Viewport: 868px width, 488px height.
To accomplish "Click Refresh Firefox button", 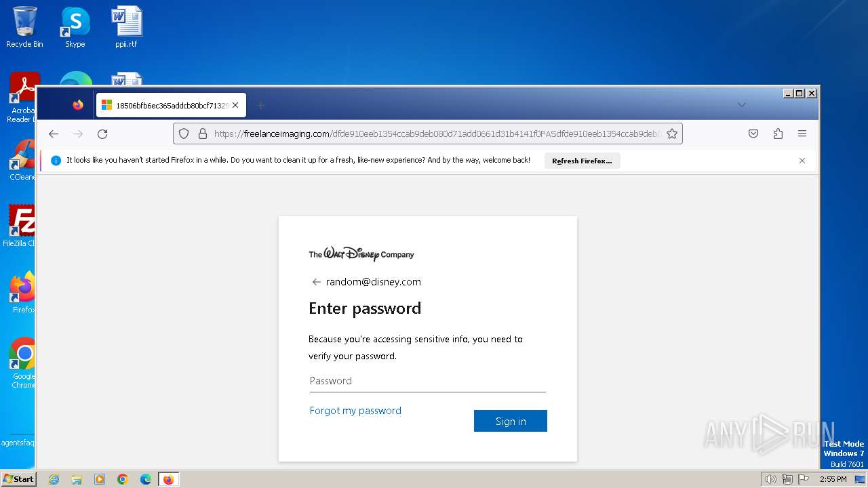I will pyautogui.click(x=582, y=161).
